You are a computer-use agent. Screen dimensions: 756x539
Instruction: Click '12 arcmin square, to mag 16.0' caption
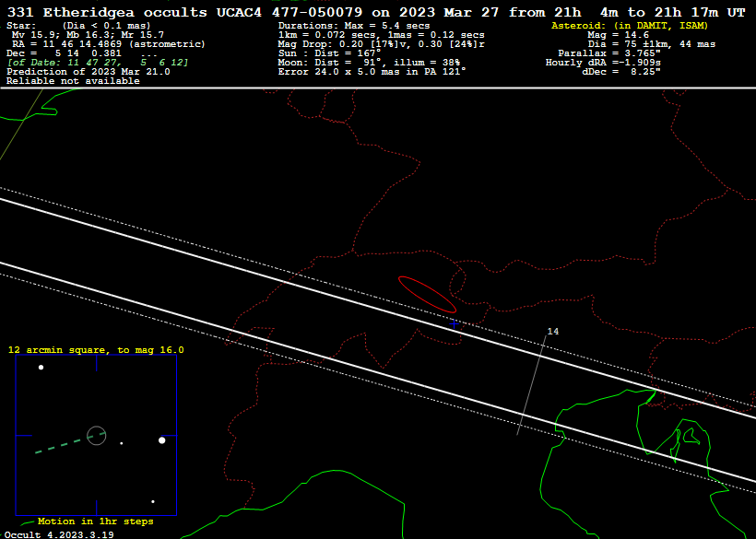[x=96, y=350]
